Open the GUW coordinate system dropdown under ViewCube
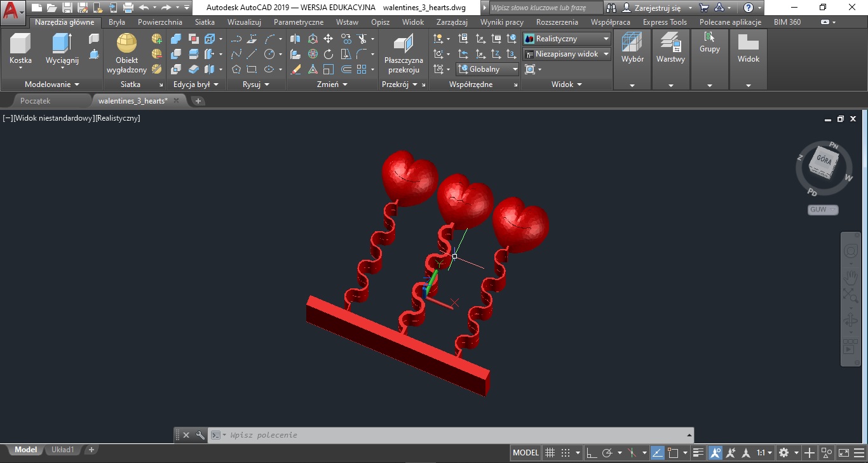This screenshot has width=868, height=463. click(x=823, y=210)
